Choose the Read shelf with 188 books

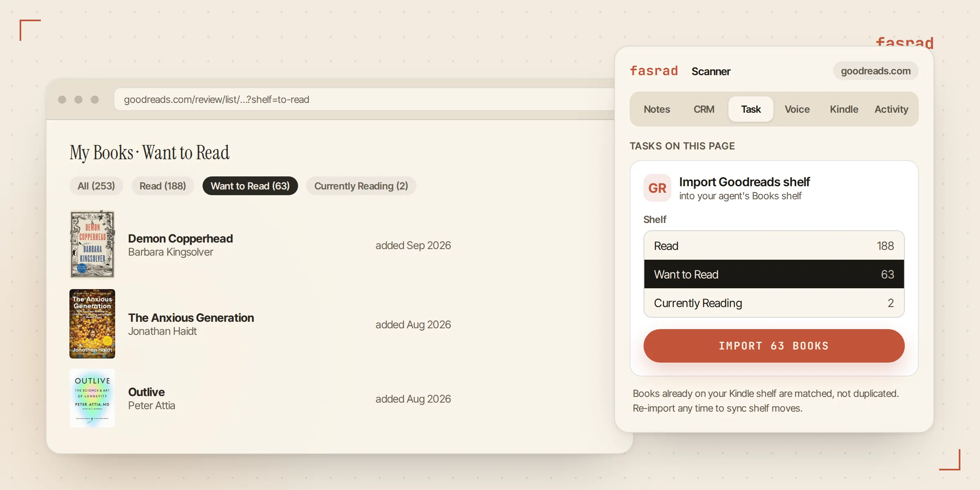774,246
